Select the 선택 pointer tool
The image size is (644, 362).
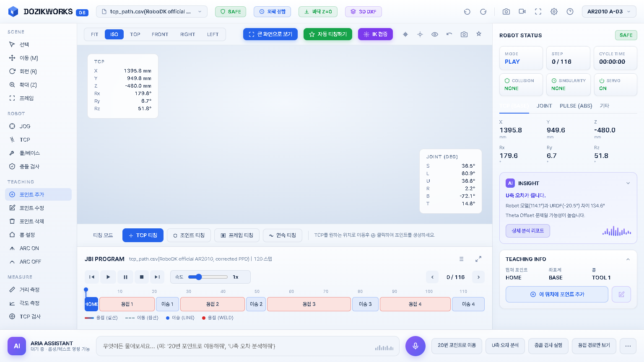coord(38,44)
